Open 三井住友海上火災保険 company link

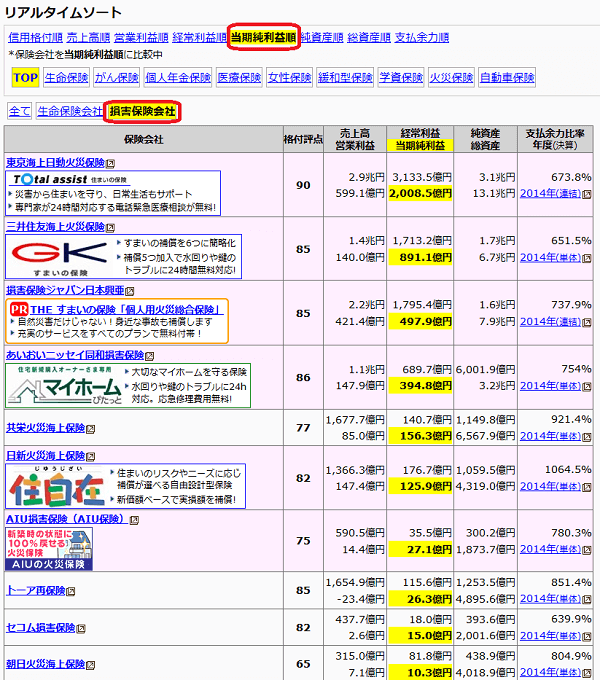click(x=55, y=227)
